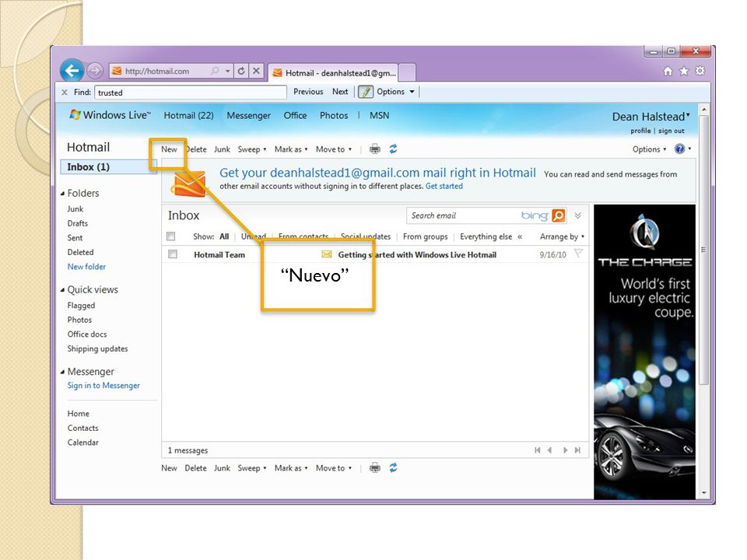The height and width of the screenshot is (560, 747).
Task: Click the orange Hotmail envelope banner icon
Action: coord(190,184)
